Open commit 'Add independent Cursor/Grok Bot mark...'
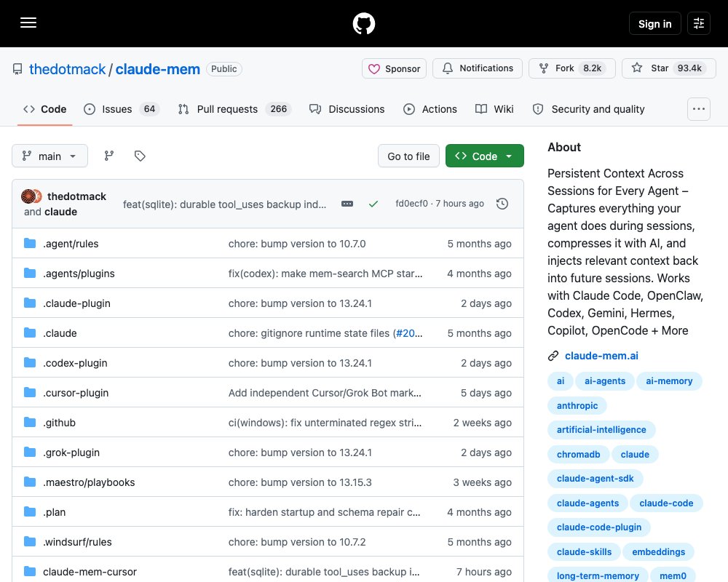 tap(325, 393)
